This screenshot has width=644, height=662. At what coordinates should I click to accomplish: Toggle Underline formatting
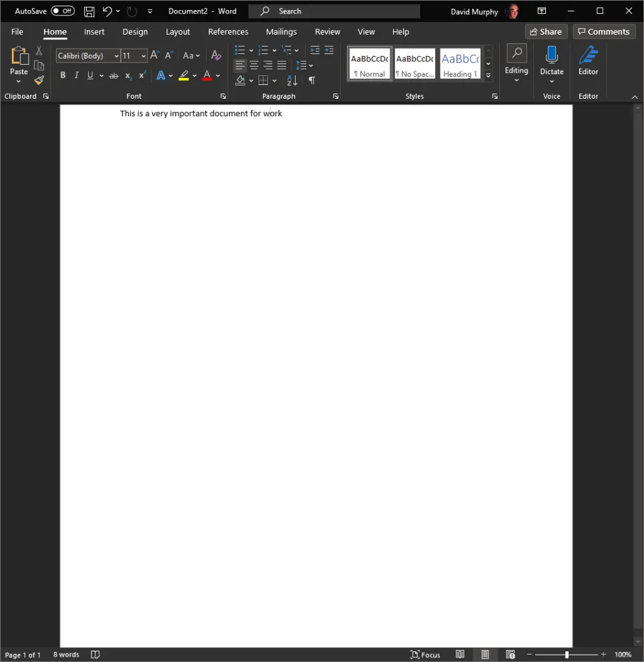[x=90, y=75]
